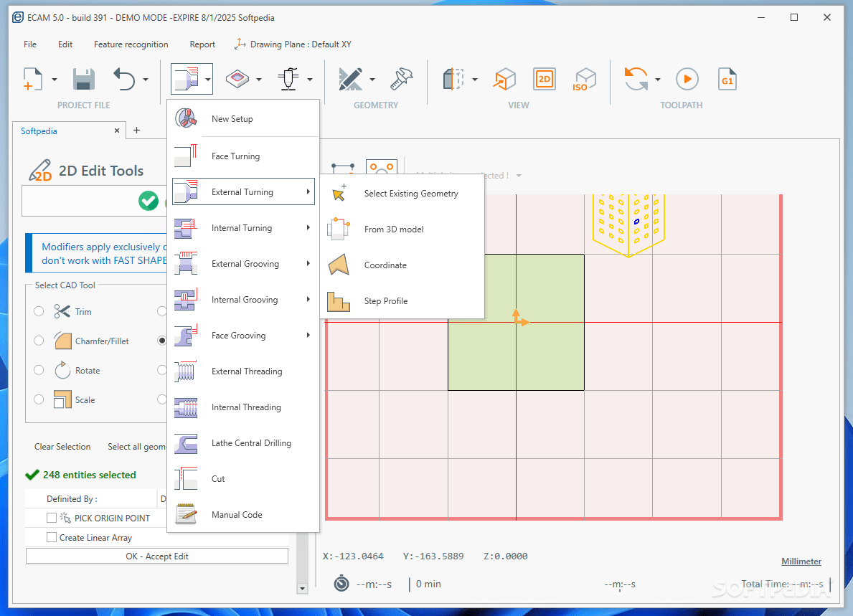Choose External Threading operation
This screenshot has width=853, height=616.
pyautogui.click(x=243, y=371)
